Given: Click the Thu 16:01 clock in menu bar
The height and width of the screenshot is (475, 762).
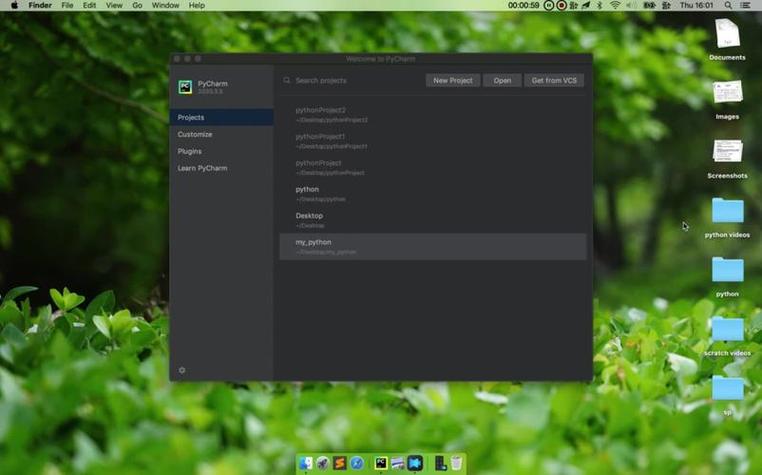Looking at the screenshot, I should [x=696, y=5].
